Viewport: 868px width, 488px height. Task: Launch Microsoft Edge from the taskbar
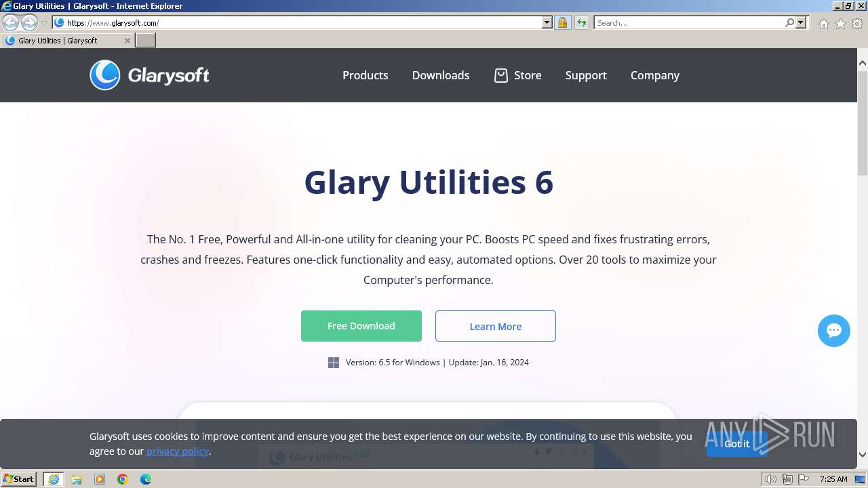click(146, 479)
